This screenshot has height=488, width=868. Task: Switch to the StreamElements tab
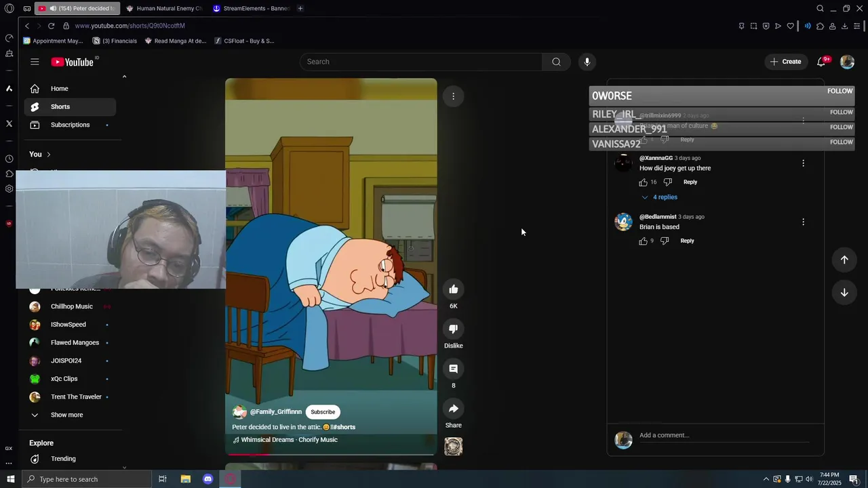coord(251,8)
